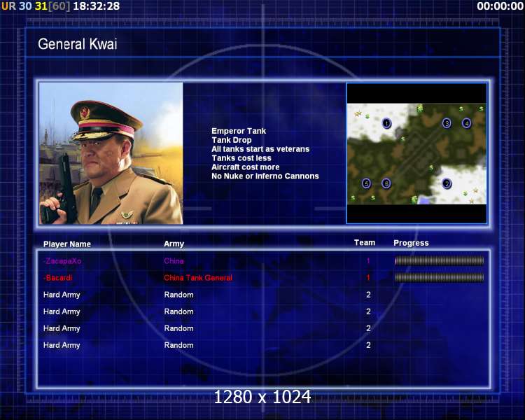Image resolution: width=525 pixels, height=420 pixels.
Task: Select the Tank Drop ability line
Action: coord(232,140)
